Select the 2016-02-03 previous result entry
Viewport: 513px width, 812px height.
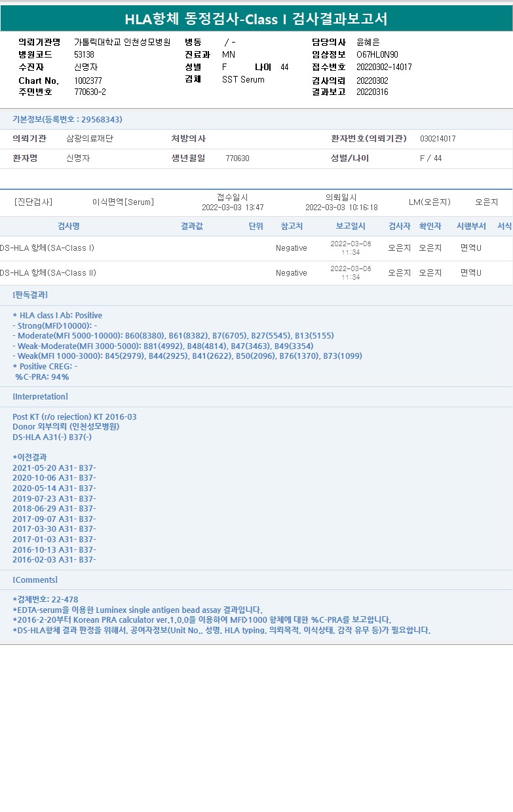tap(54, 559)
